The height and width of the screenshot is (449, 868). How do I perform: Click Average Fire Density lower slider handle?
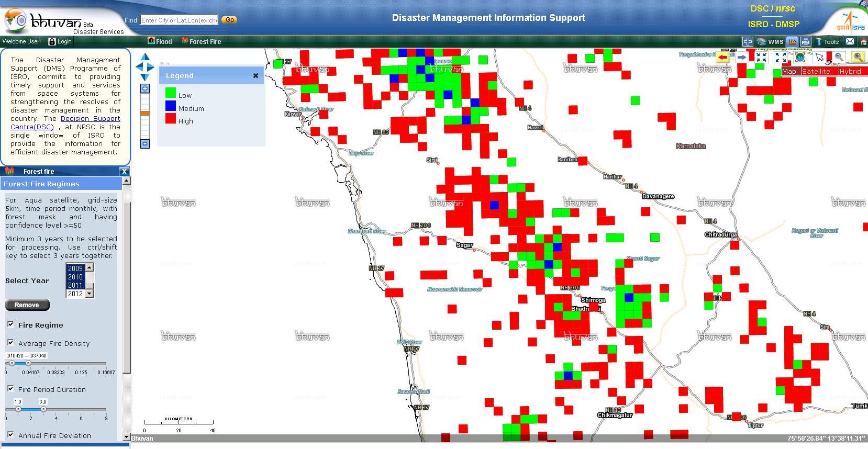(12, 363)
